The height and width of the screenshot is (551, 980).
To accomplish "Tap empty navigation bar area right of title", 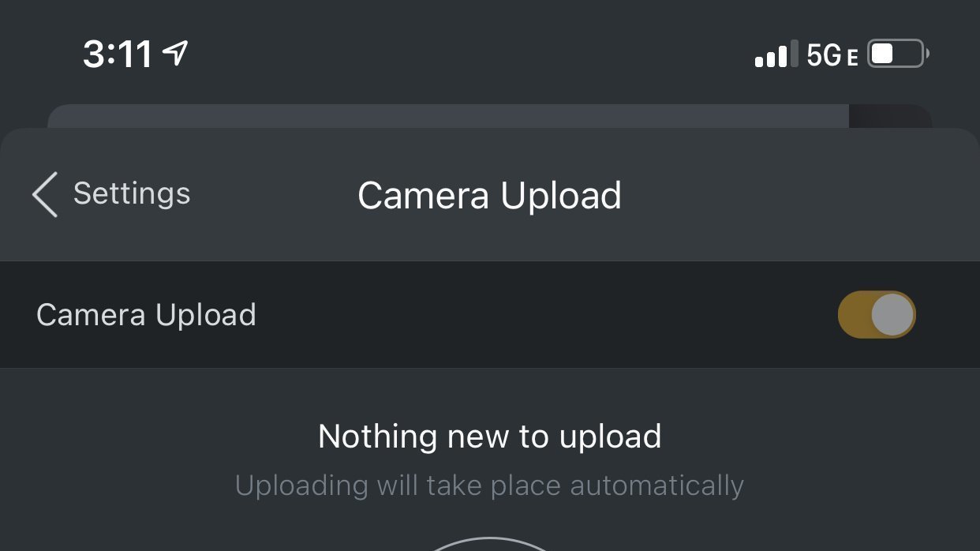I will point(789,196).
